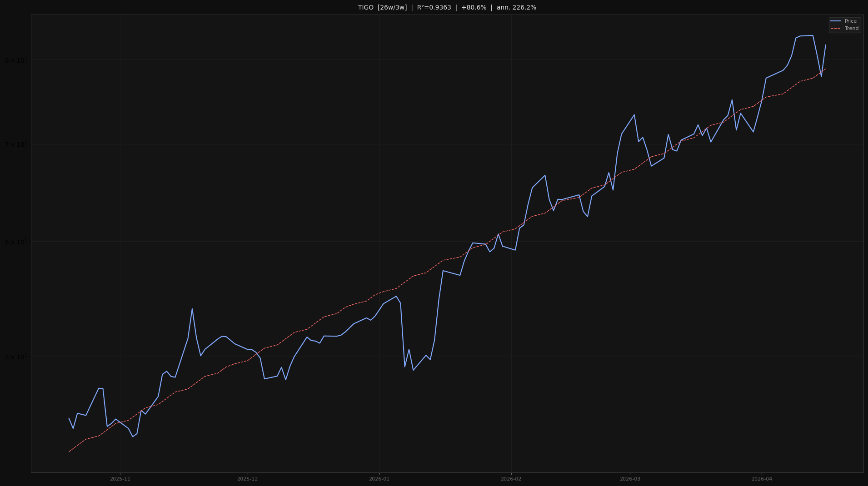Click the blue Price line swatch in legend
The width and height of the screenshot is (868, 486).
coord(836,21)
